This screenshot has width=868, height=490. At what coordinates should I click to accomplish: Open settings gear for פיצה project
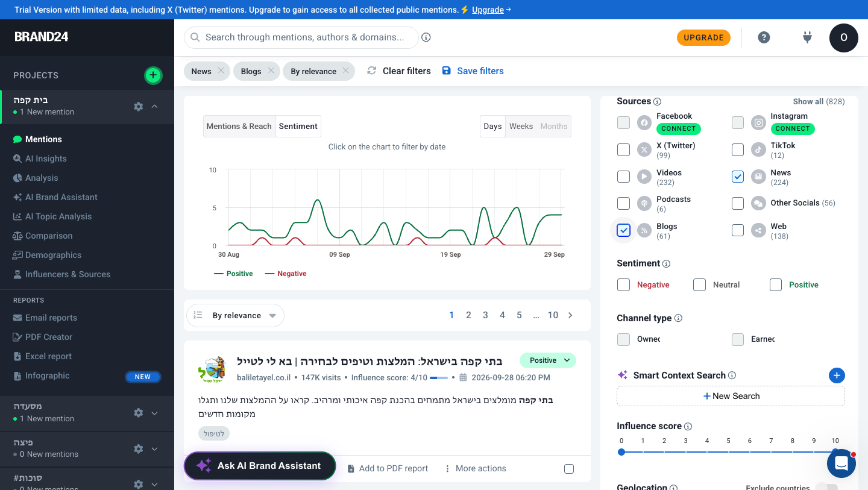[x=139, y=448]
